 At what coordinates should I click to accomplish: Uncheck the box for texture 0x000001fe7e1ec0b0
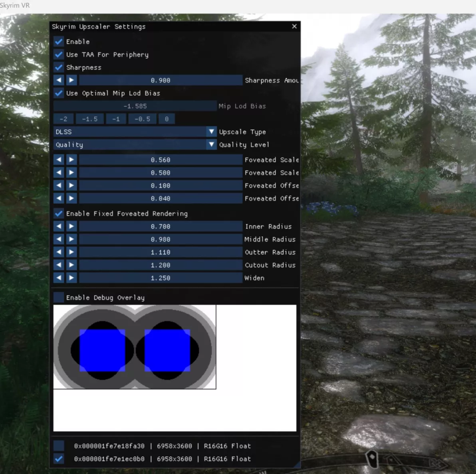59,459
